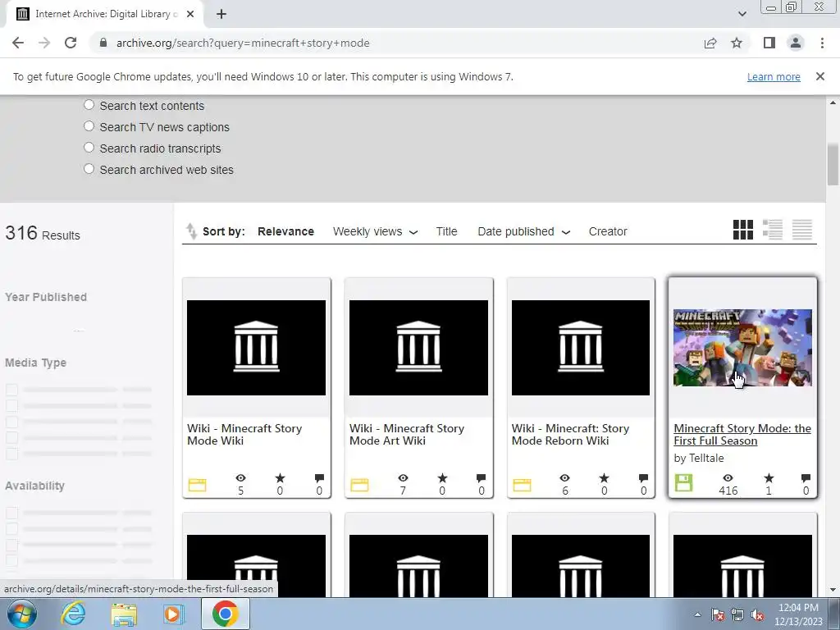
Task: Open Windows Explorer from taskbar
Action: [124, 614]
